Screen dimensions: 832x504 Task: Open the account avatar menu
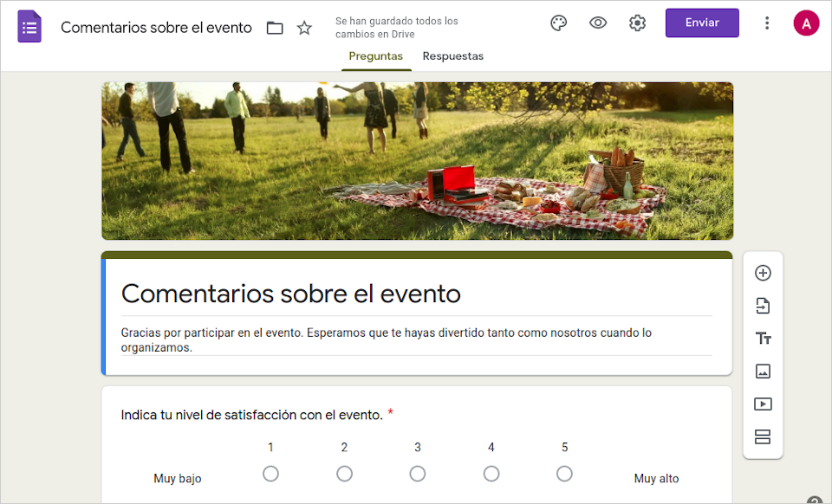coord(806,23)
